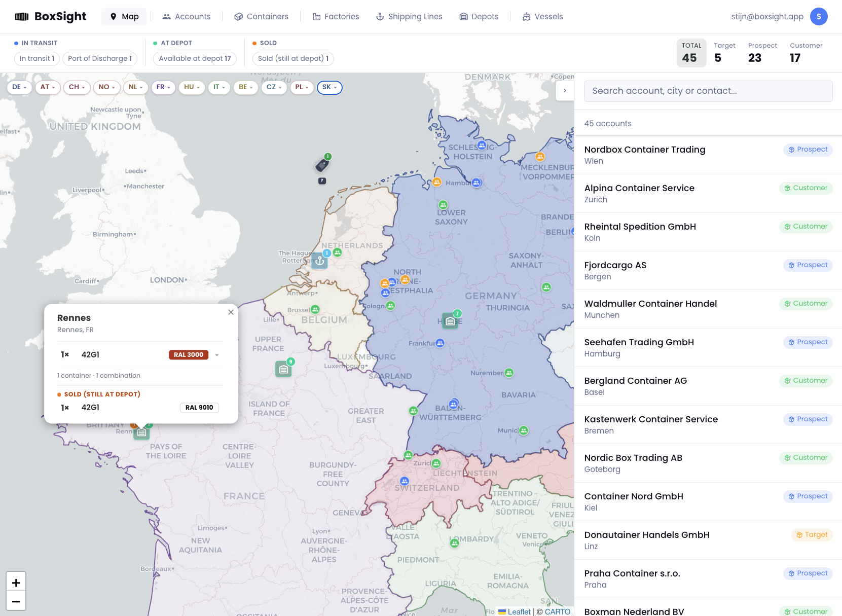This screenshot has height=616, width=842.
Task: Expand the DE country dropdown
Action: pos(19,87)
